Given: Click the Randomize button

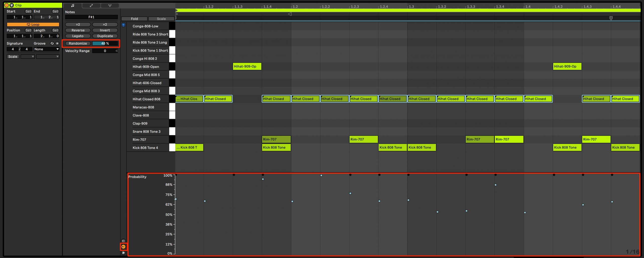Looking at the screenshot, I should coord(78,44).
